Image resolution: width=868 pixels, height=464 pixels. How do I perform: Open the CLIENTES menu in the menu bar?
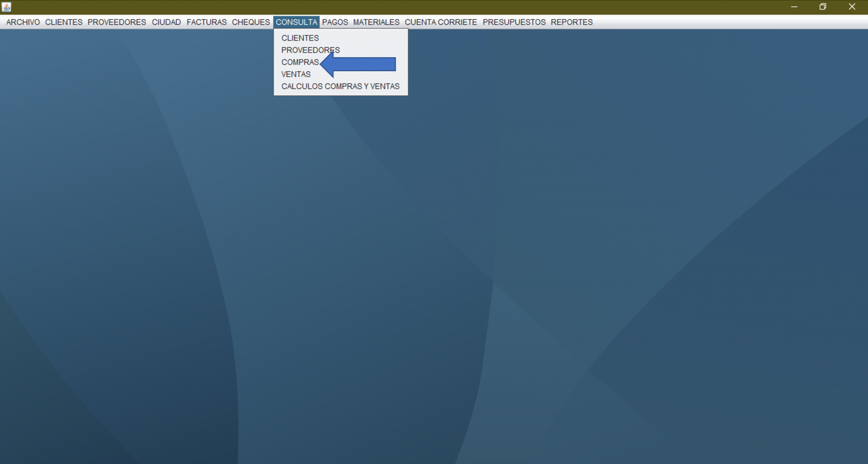point(64,22)
